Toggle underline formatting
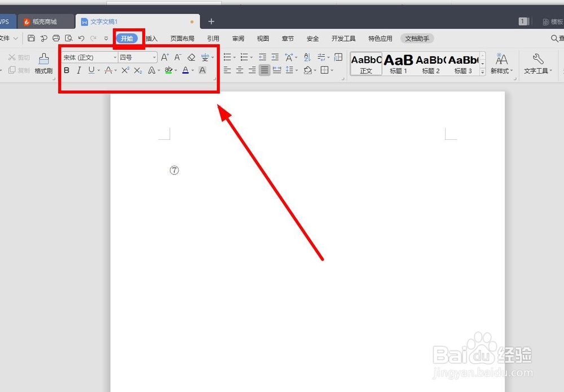Viewport: 564px width, 392px height. pyautogui.click(x=91, y=70)
